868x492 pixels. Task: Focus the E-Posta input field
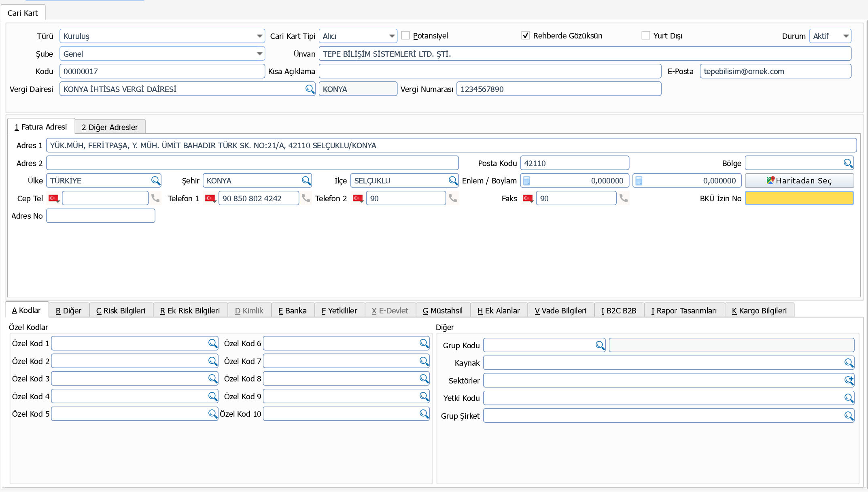click(775, 71)
